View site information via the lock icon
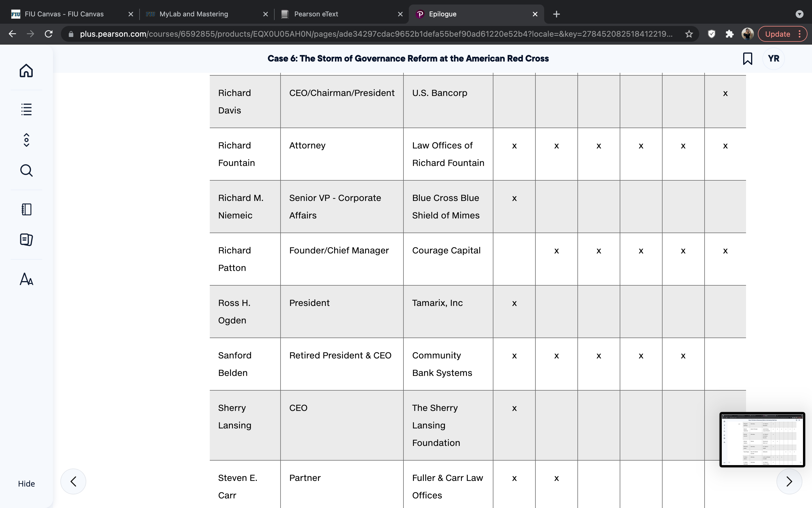The height and width of the screenshot is (508, 812). (71, 34)
